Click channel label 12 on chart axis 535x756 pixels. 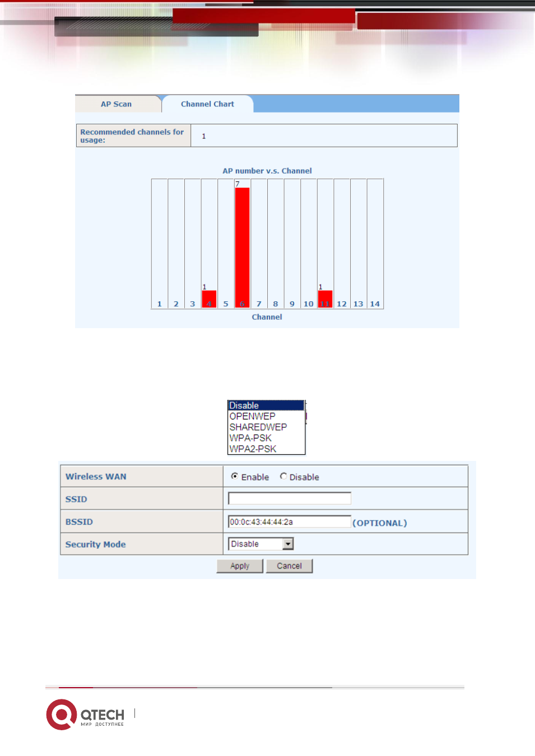point(342,304)
